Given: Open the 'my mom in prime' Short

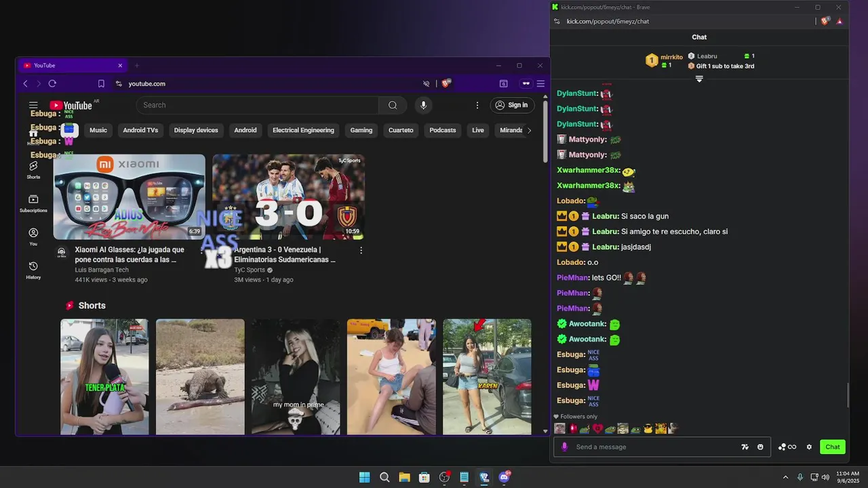Looking at the screenshot, I should (296, 377).
